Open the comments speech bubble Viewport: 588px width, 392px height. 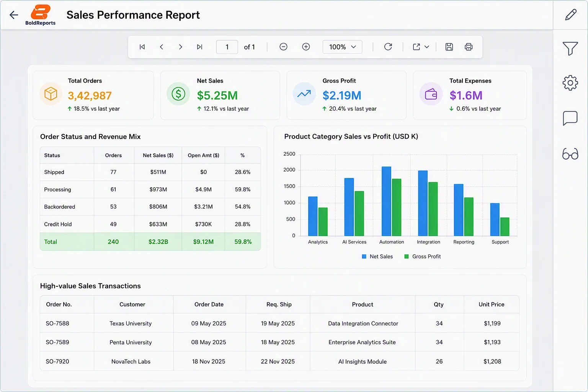[x=570, y=118]
